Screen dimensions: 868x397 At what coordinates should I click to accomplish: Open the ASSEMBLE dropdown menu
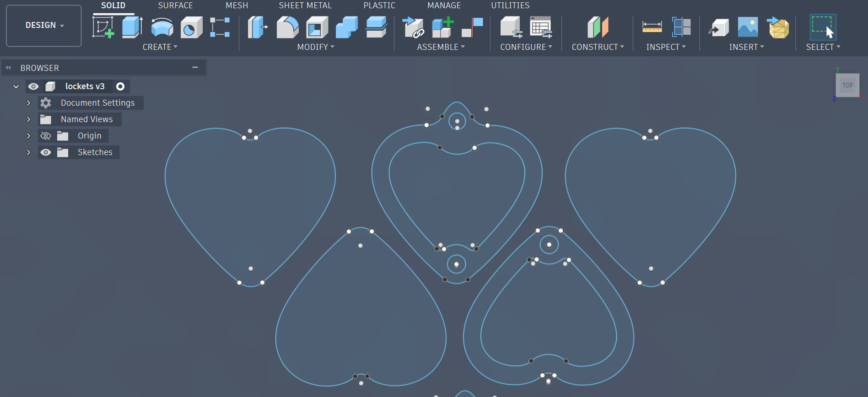point(441,47)
